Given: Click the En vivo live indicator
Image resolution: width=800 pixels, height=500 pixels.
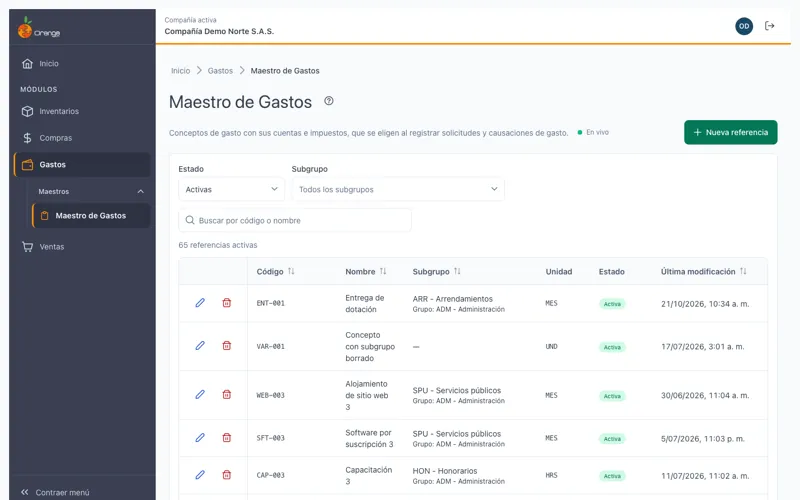Looking at the screenshot, I should tap(593, 132).
